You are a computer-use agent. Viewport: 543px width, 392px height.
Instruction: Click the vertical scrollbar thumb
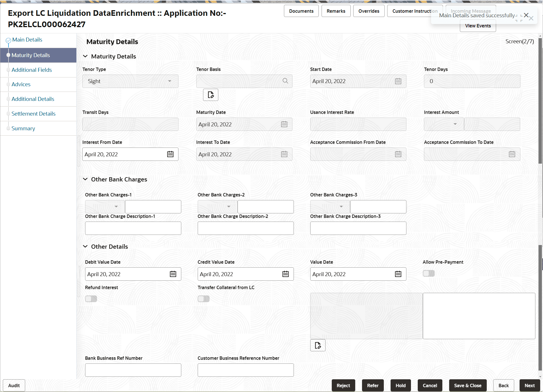[540, 100]
